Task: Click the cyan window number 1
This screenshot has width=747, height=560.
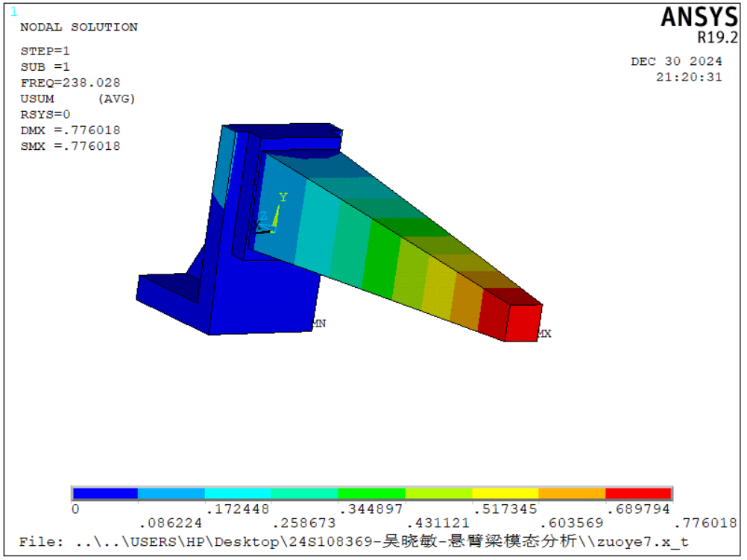Action: (14, 12)
